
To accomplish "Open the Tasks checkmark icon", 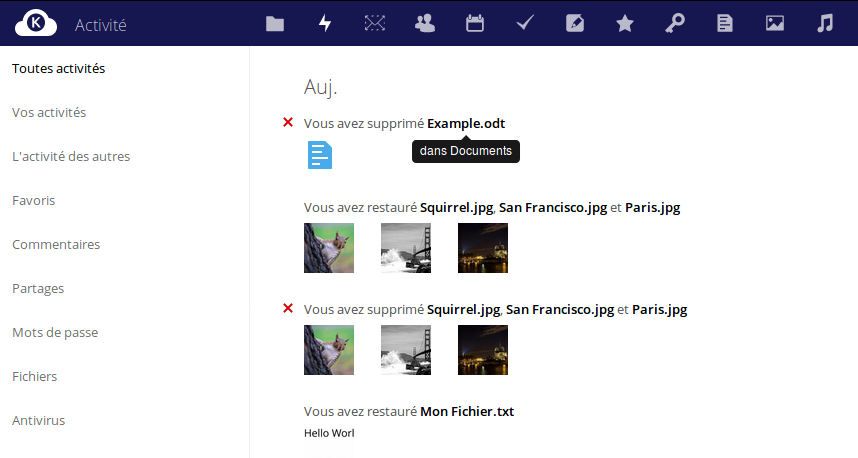I will click(x=525, y=22).
